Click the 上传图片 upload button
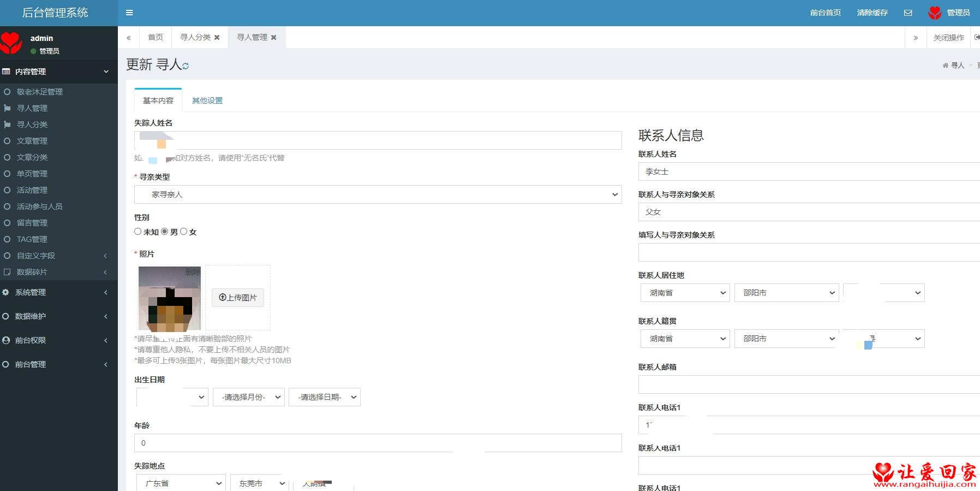Viewport: 980px width, 491px height. click(238, 298)
